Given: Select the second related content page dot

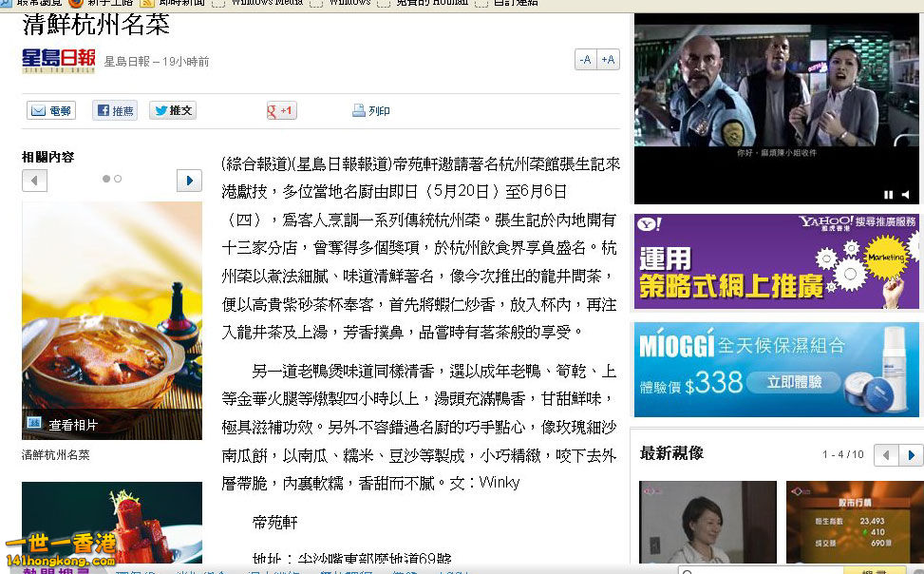Looking at the screenshot, I should click(118, 179).
